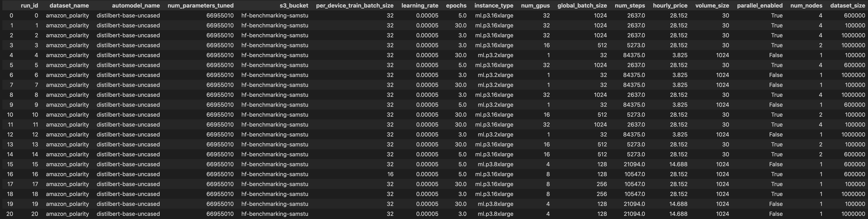Click the distilbert-base-uncased cell in row 0
This screenshot has width=868, height=219.
click(128, 15)
